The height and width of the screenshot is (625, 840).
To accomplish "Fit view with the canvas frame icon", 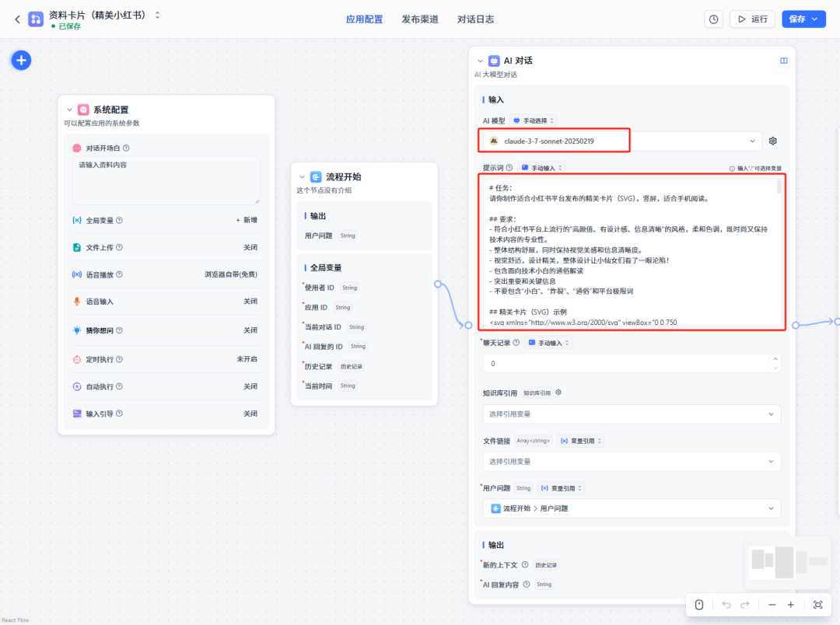I will [x=818, y=606].
